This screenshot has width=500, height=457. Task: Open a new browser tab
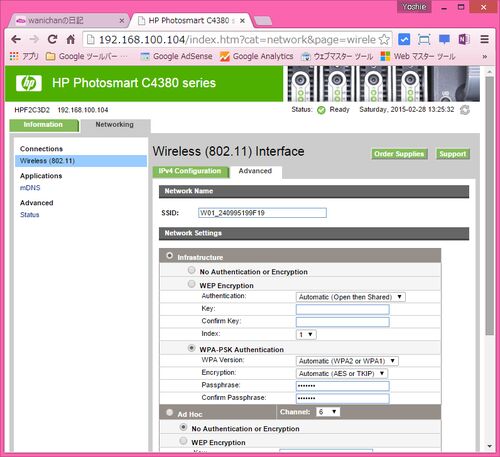coord(263,21)
